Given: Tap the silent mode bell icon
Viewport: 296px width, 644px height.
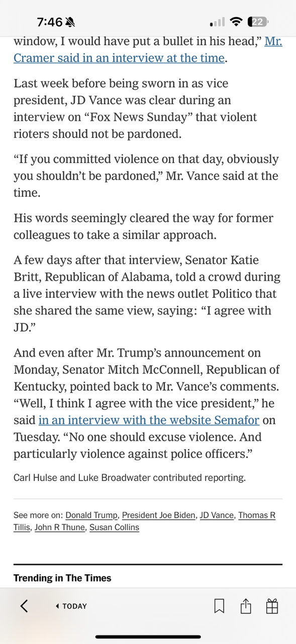Looking at the screenshot, I should [x=70, y=22].
